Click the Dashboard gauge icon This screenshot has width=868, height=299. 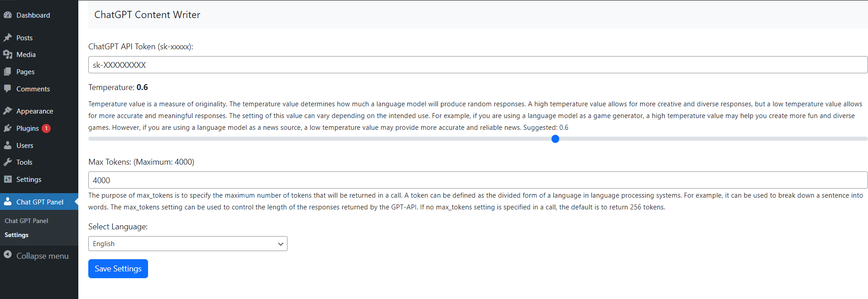point(7,15)
